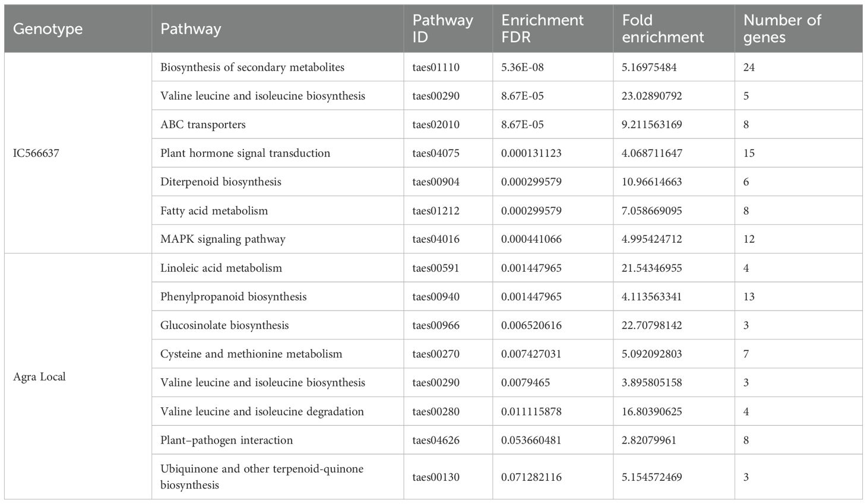Screen dimensions: 867x504
Task: Select the Pathway column header
Action: (191, 28)
